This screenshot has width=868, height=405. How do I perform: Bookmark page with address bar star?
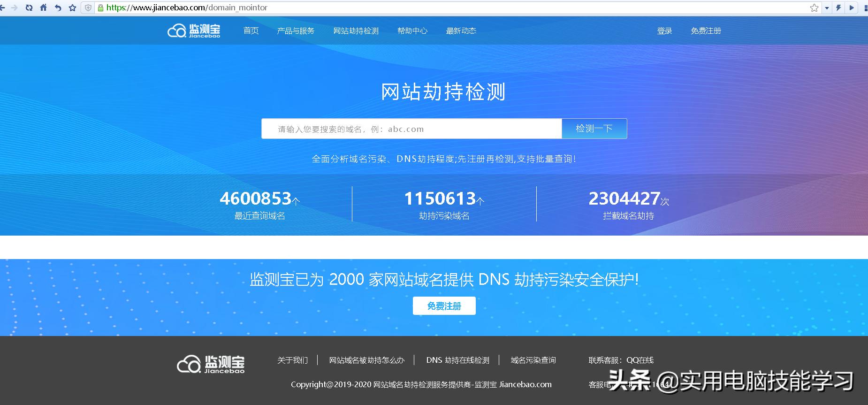point(815,8)
